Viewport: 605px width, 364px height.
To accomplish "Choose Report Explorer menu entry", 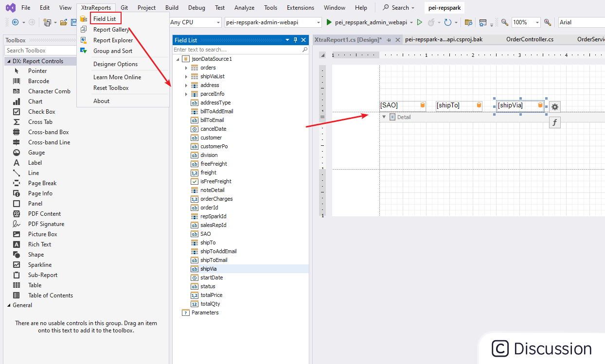I will click(113, 40).
